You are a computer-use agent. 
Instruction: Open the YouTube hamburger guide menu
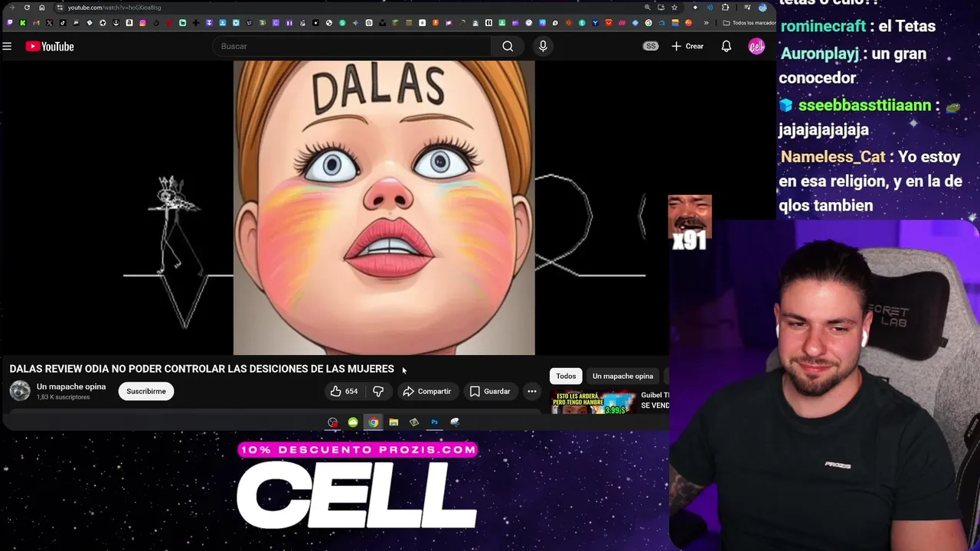pos(7,47)
